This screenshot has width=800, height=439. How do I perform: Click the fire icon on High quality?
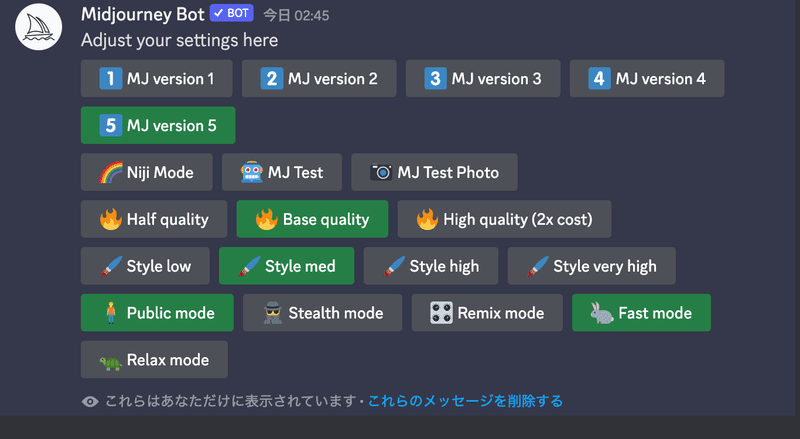point(428,219)
